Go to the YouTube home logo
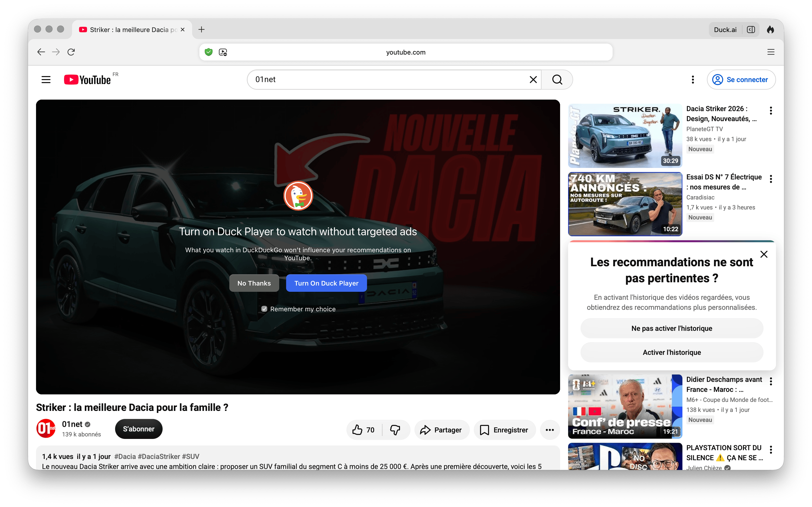The height and width of the screenshot is (507, 812). [x=88, y=80]
